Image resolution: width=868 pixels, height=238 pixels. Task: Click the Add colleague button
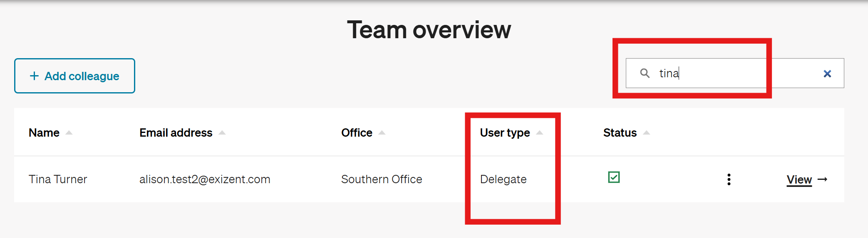(74, 76)
